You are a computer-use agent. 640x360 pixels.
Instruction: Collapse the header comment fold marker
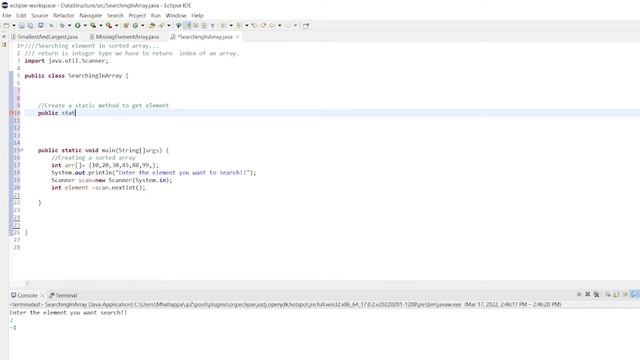[x=21, y=46]
